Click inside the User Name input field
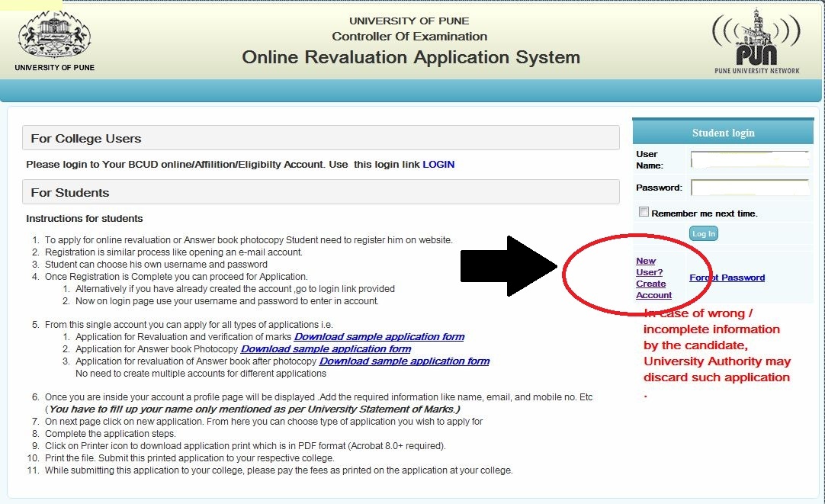The width and height of the screenshot is (825, 504). (750, 158)
